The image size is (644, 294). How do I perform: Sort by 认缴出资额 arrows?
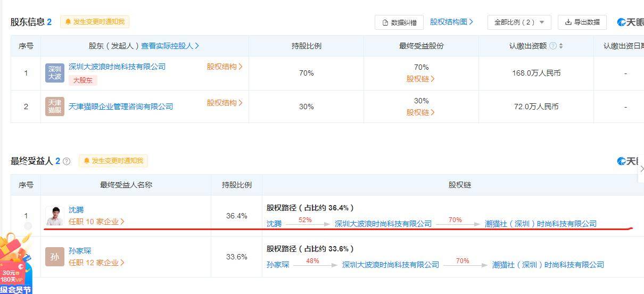(x=561, y=46)
